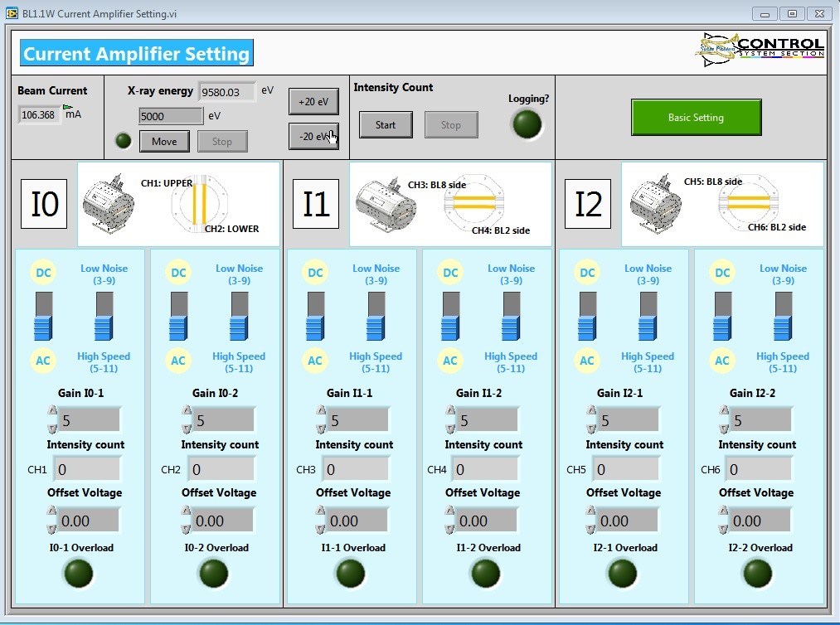The width and height of the screenshot is (840, 625).
Task: Toggle Low Noise/High Speed switch for I1-1
Action: point(376,317)
